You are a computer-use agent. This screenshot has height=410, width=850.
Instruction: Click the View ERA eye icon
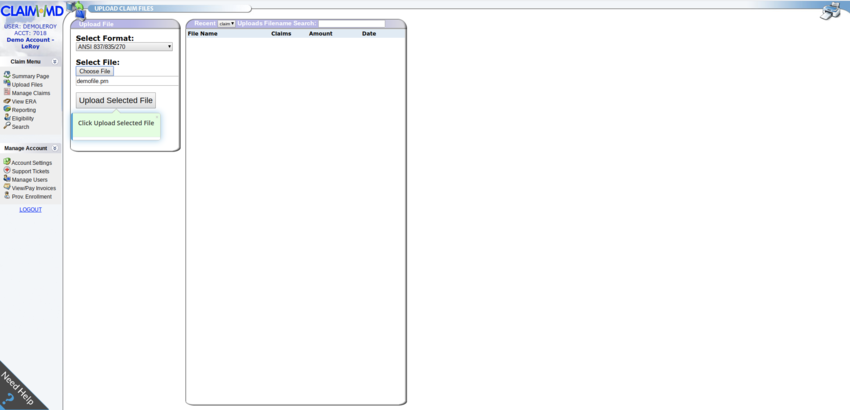(x=7, y=101)
